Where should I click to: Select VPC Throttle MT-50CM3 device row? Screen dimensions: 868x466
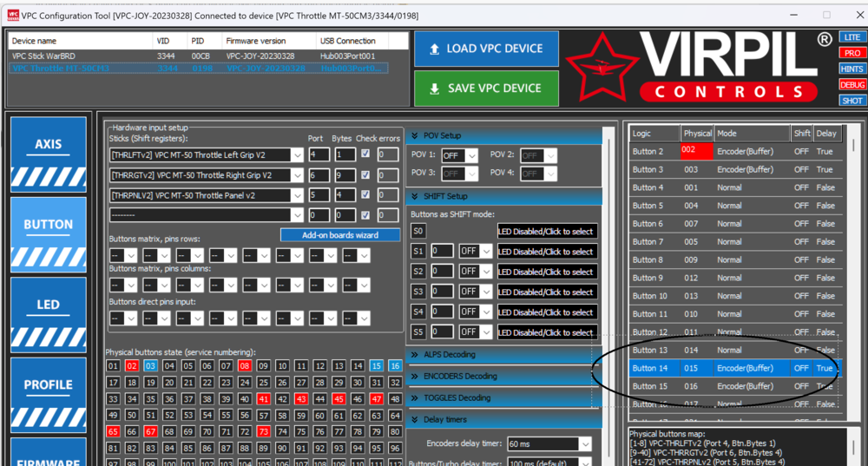[x=198, y=68]
